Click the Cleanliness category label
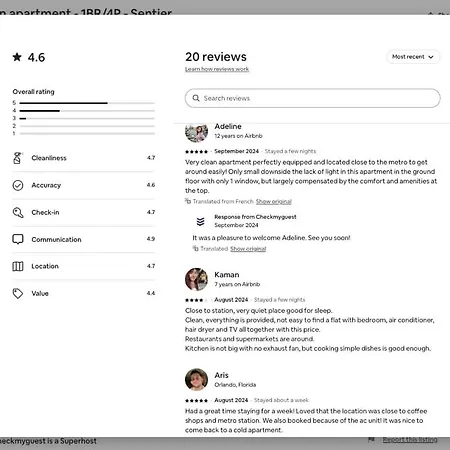Screen dimensions: 450x450 click(49, 158)
